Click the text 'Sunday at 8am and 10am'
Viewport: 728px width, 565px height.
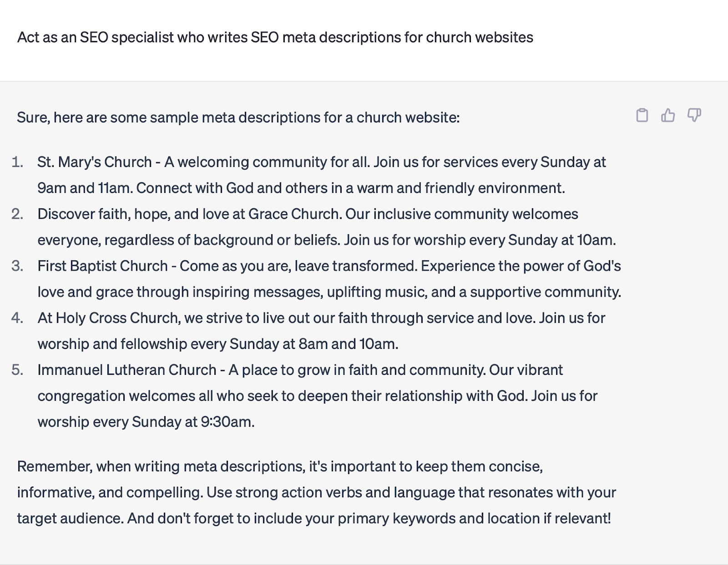(313, 344)
